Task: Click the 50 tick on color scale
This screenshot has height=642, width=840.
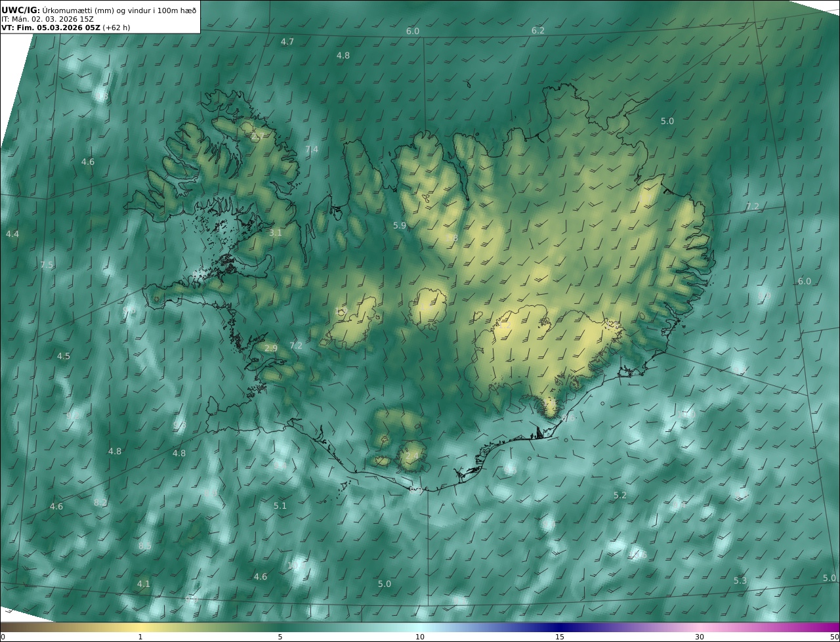Action: click(x=834, y=637)
